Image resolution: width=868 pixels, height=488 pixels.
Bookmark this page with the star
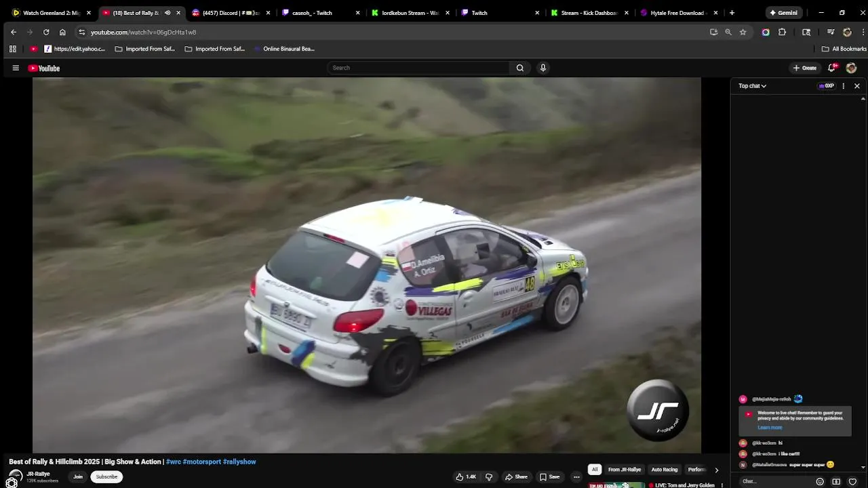click(743, 32)
